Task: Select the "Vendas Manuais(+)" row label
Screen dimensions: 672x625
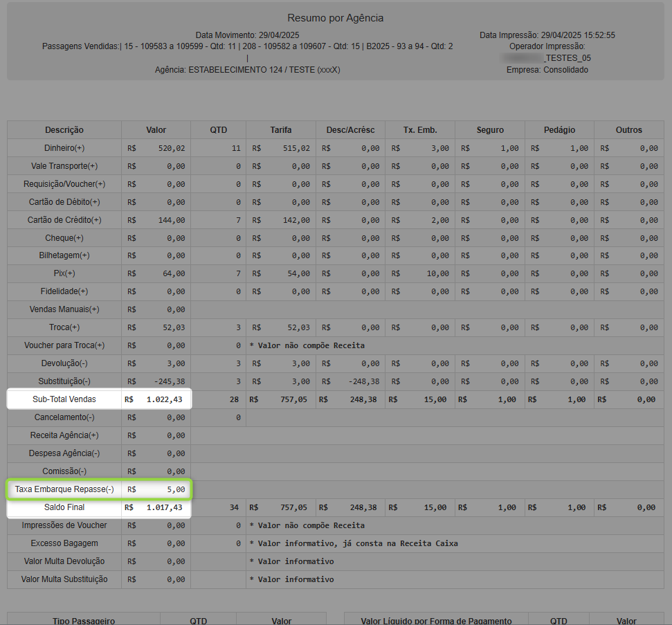Action: pyautogui.click(x=64, y=309)
